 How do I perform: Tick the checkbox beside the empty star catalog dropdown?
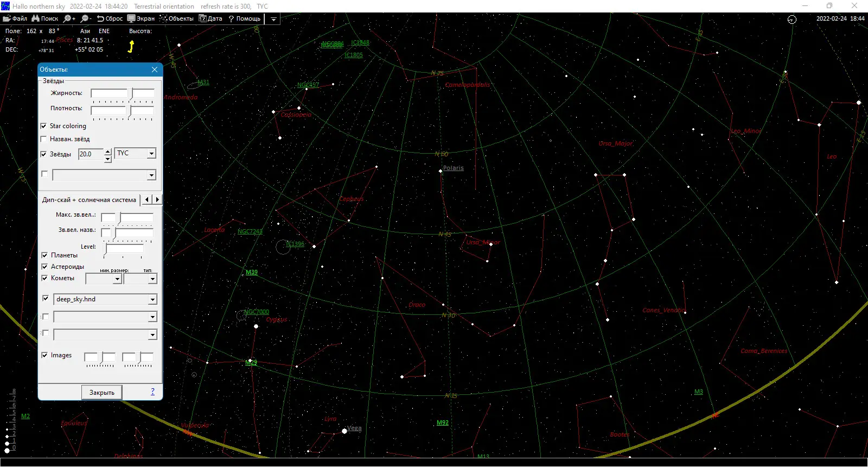44,174
